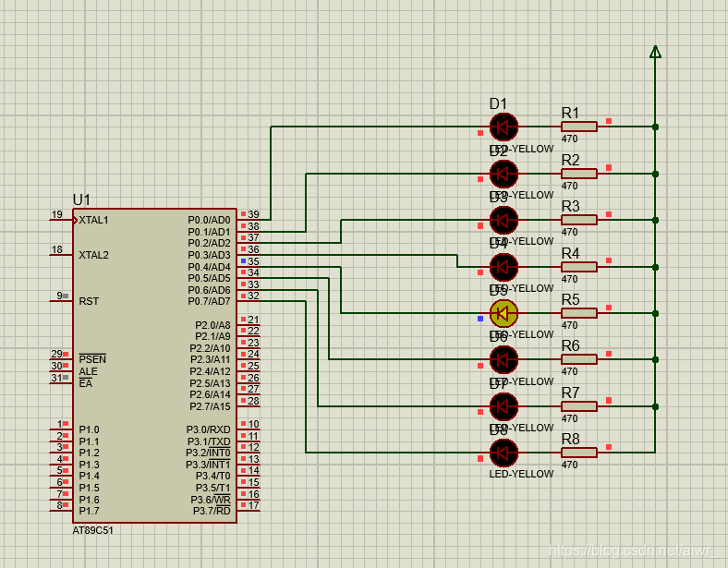The height and width of the screenshot is (568, 728).
Task: Select the D4 LED symbol
Action: pos(504,267)
